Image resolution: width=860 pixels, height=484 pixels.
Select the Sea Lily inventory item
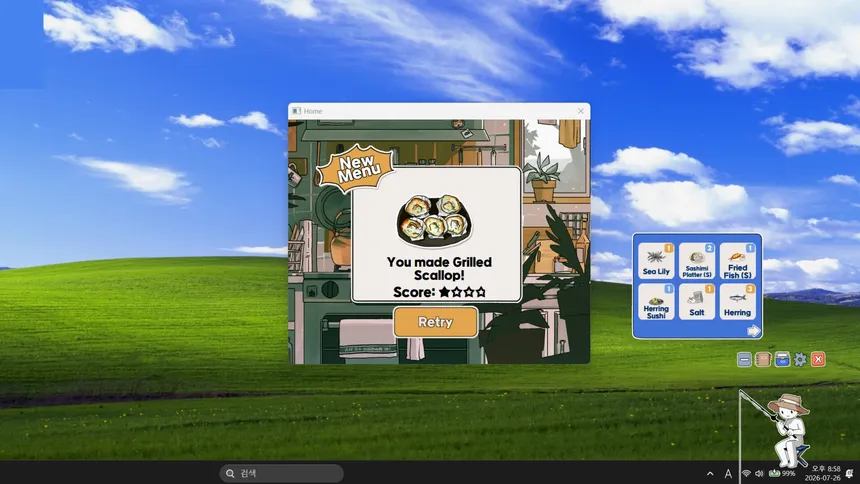(x=656, y=261)
